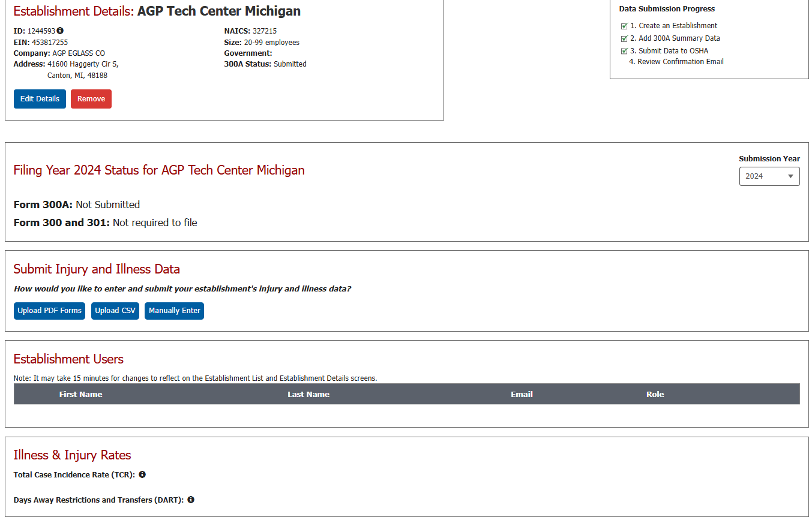Click the Days Away Restrictions and Transfers label
Image resolution: width=812 pixels, height=517 pixels.
[99, 500]
